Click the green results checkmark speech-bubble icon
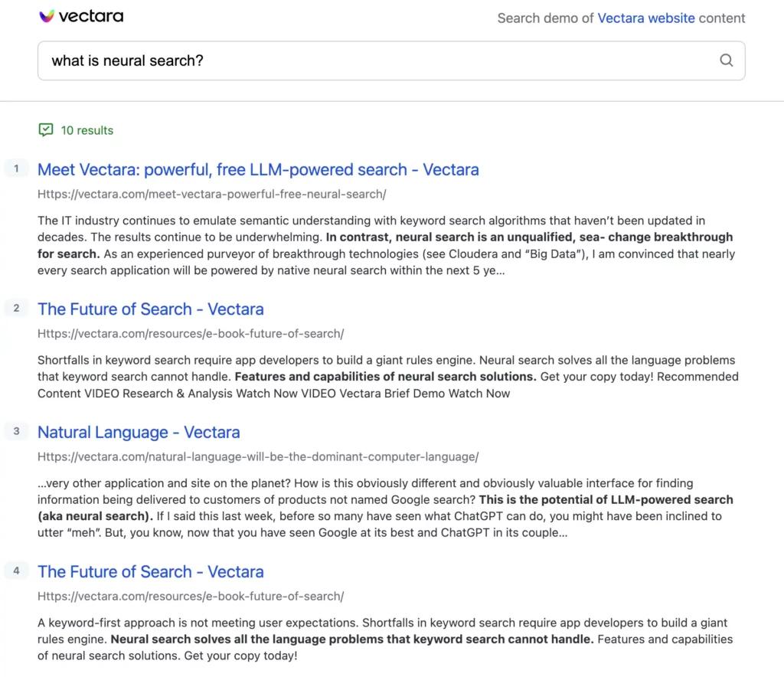Viewport: 784px width, 677px height. [x=46, y=130]
